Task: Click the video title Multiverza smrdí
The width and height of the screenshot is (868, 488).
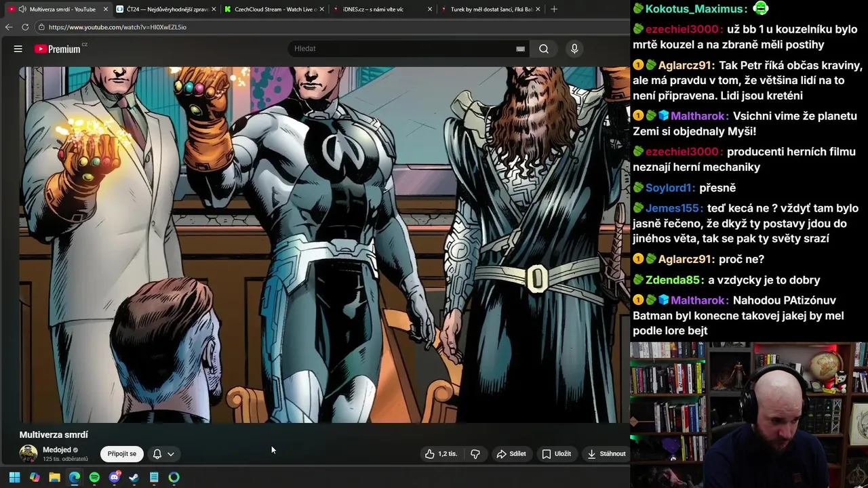Action: point(54,435)
